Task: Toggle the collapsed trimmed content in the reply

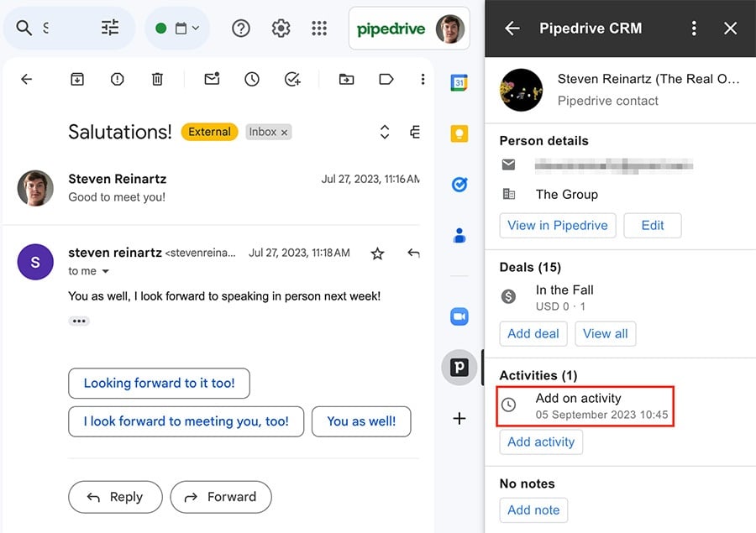Action: coord(78,321)
